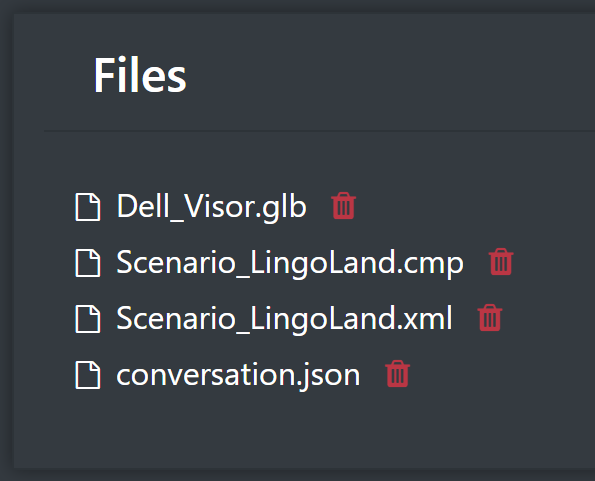
Task: Open the Dell_Visor.glb file name
Action: (211, 207)
